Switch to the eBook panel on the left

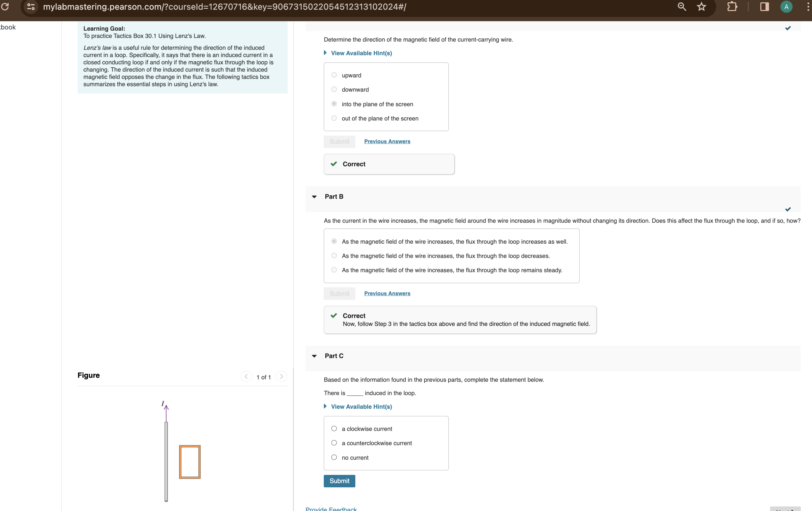click(x=8, y=27)
